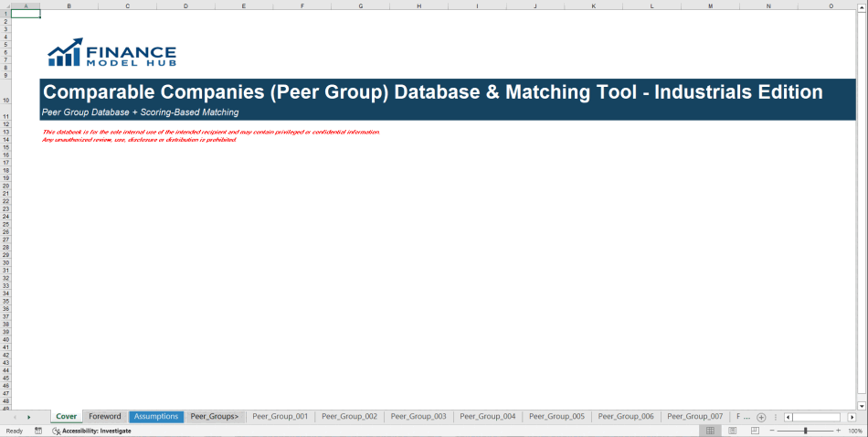This screenshot has width=868, height=437.
Task: Click the 100% zoom level button
Action: pos(854,431)
